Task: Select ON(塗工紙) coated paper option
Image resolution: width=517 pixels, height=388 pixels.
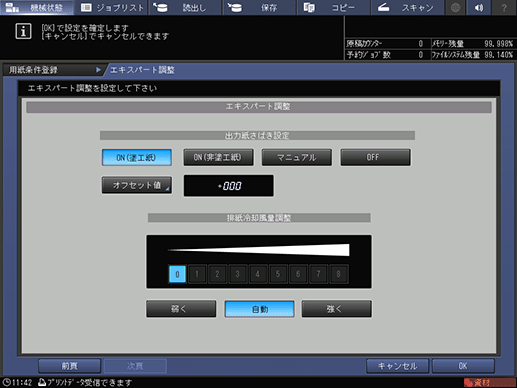Action: pos(137,157)
